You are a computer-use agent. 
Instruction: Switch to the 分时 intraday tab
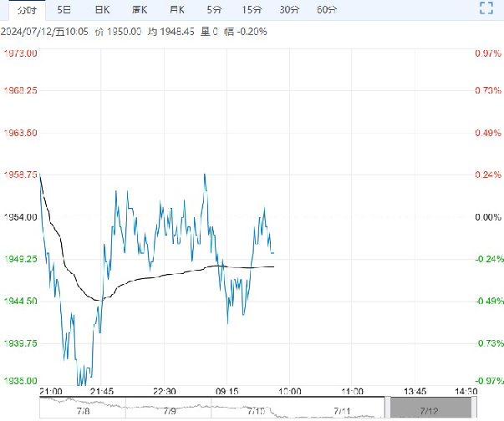point(24,10)
